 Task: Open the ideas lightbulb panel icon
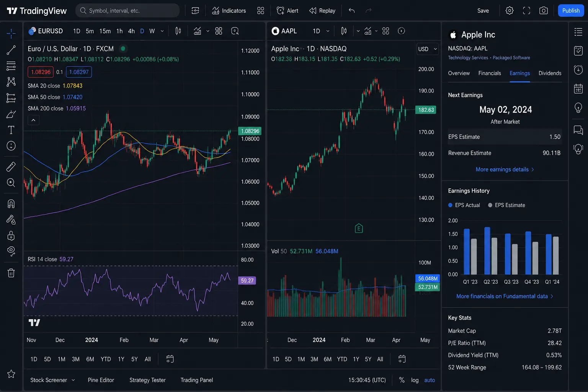(x=578, y=108)
